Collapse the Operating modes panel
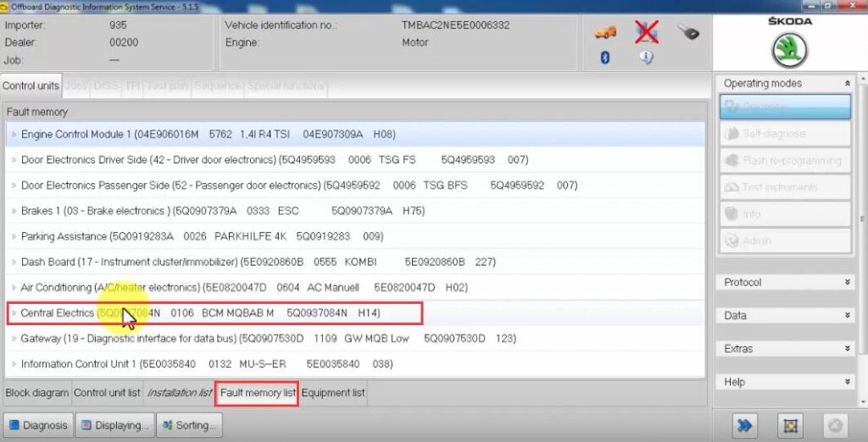 [x=847, y=83]
